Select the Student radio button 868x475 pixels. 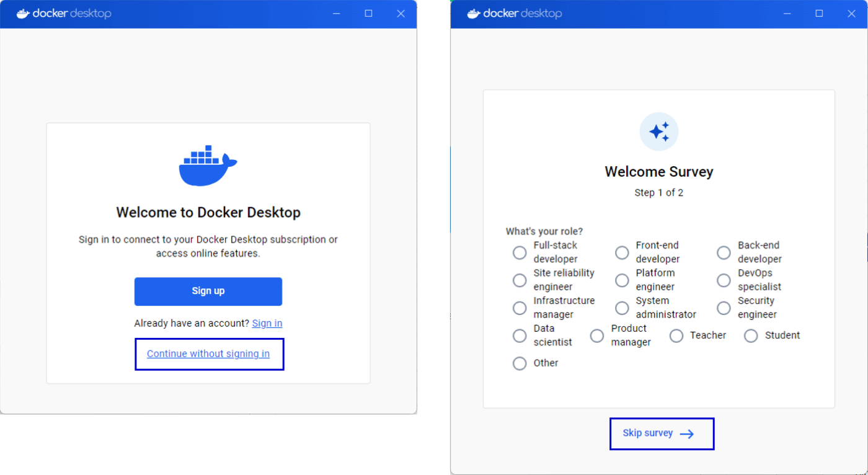click(x=751, y=335)
